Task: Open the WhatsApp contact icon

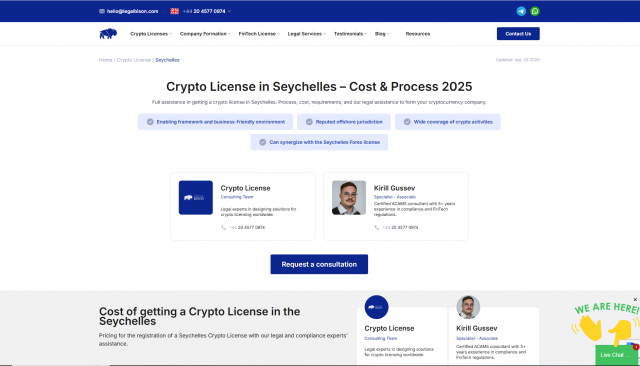Action: (x=535, y=11)
